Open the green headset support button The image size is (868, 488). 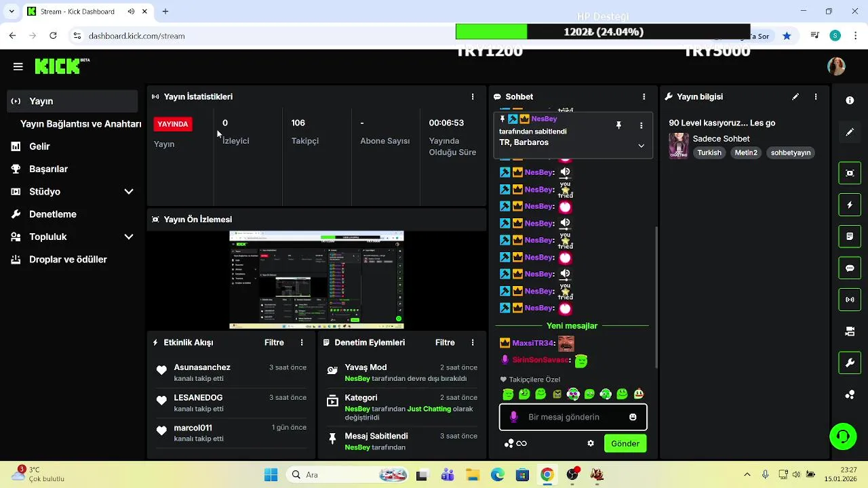pos(843,436)
